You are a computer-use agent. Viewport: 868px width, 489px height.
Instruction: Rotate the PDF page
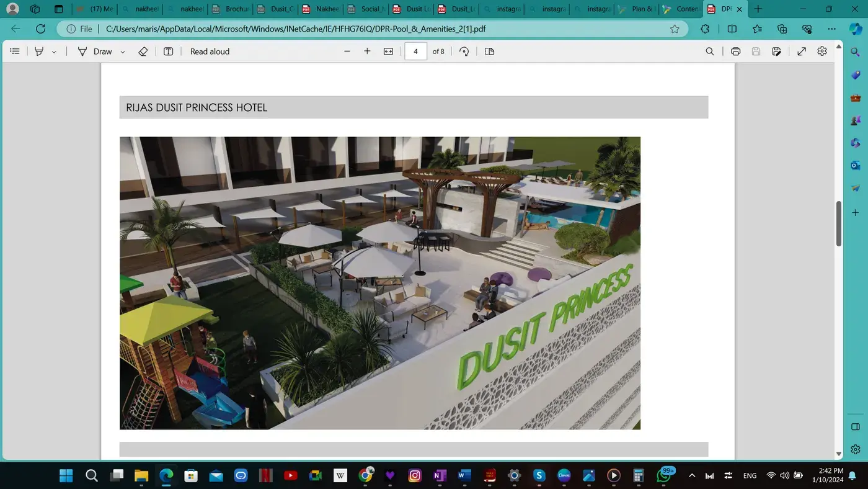pos(464,52)
